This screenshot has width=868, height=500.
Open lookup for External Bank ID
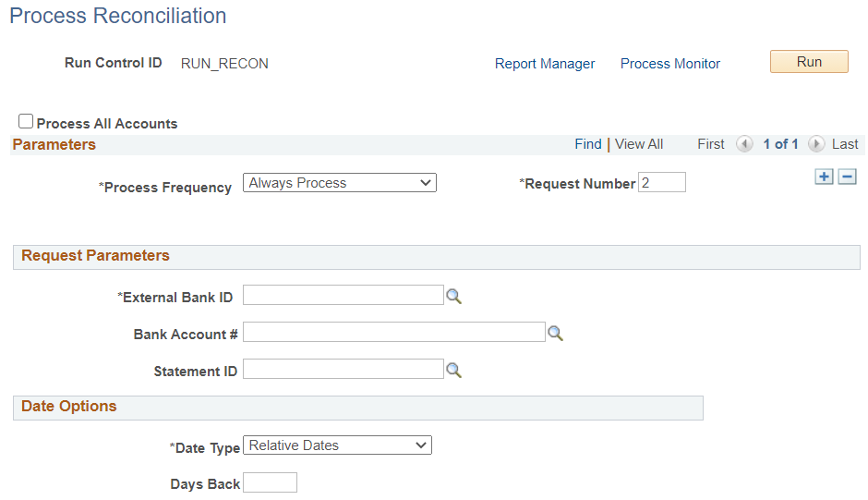coord(454,297)
